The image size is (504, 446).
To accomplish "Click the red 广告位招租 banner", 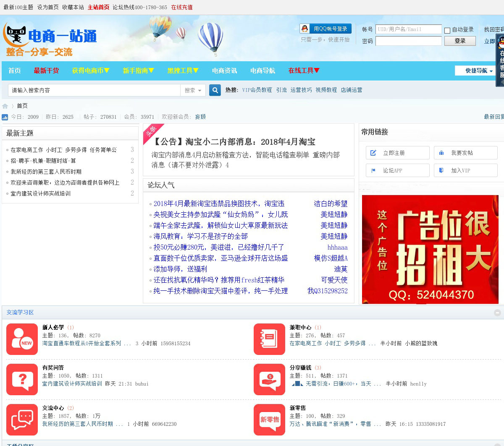I will (430, 249).
